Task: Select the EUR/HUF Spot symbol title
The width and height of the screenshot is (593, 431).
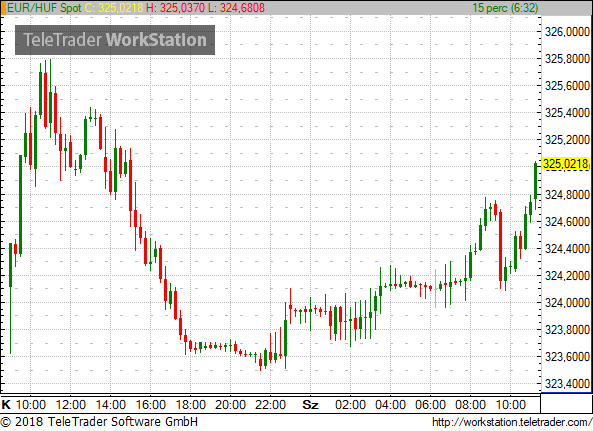Action: [x=44, y=8]
